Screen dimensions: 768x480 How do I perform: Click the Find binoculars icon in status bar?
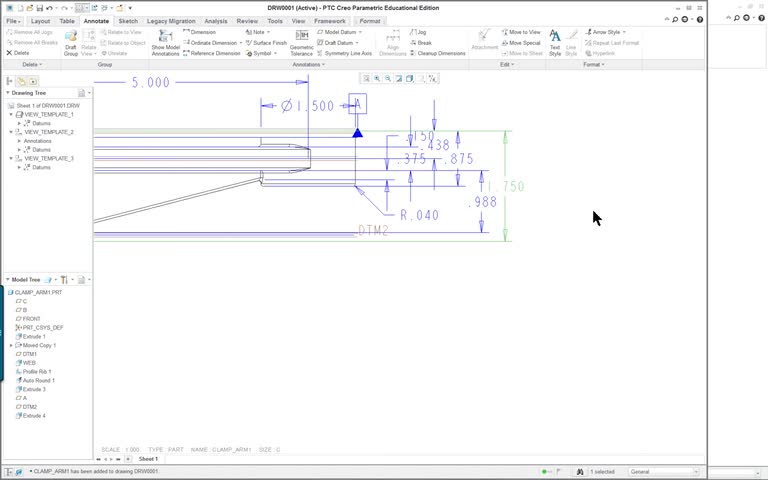tap(580, 472)
